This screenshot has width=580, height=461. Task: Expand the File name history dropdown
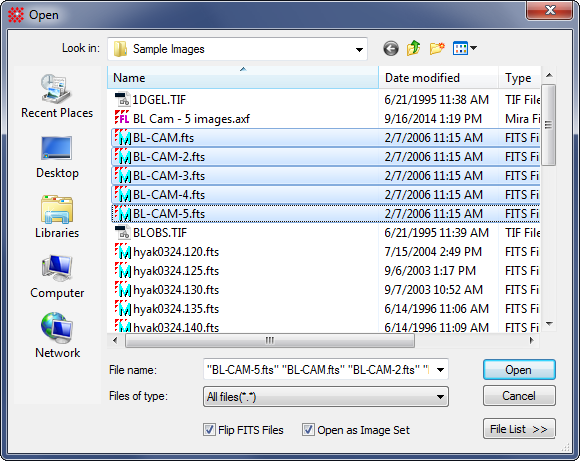click(x=441, y=370)
